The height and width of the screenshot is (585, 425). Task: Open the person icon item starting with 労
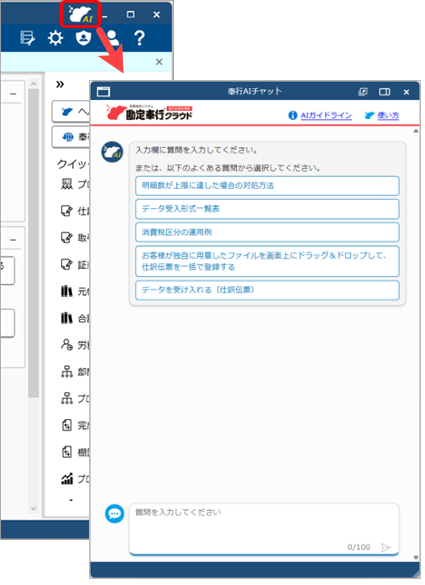(x=75, y=345)
